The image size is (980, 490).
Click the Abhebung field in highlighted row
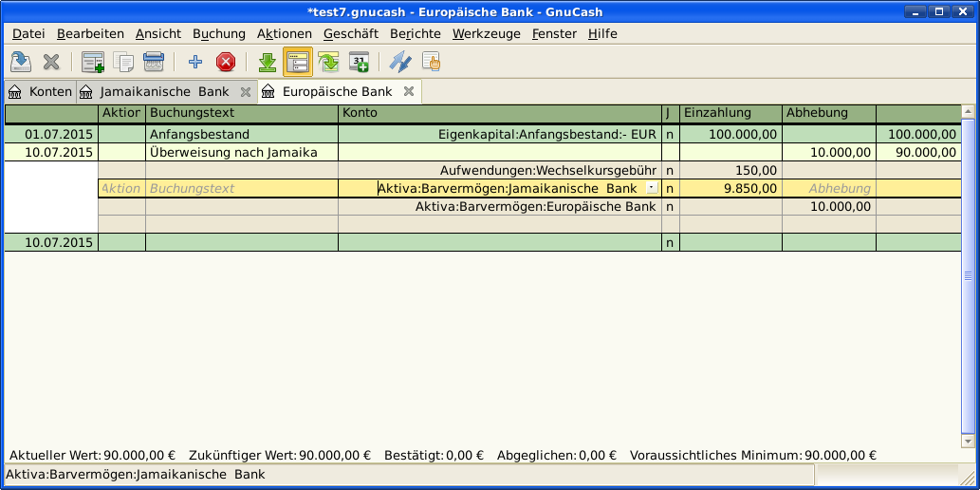[x=828, y=189]
